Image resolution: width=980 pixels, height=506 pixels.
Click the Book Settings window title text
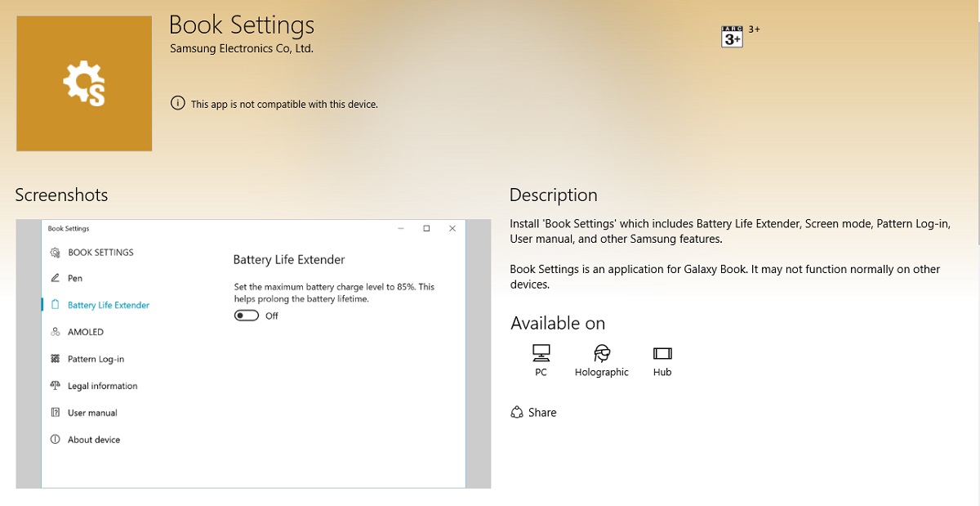[69, 229]
